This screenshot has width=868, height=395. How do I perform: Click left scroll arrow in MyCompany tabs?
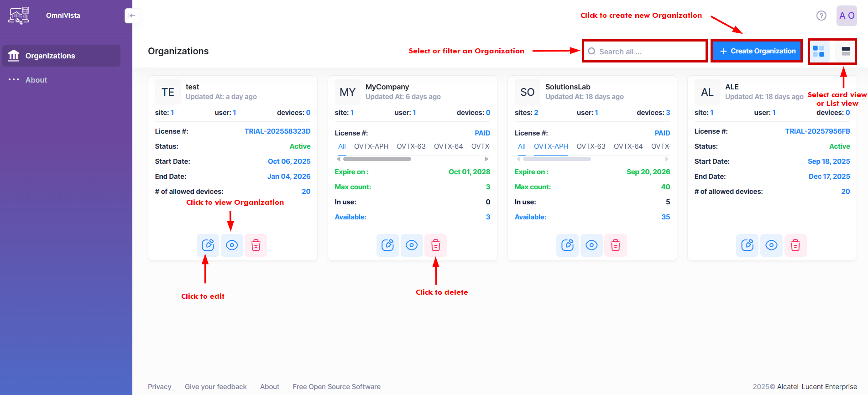(x=338, y=159)
